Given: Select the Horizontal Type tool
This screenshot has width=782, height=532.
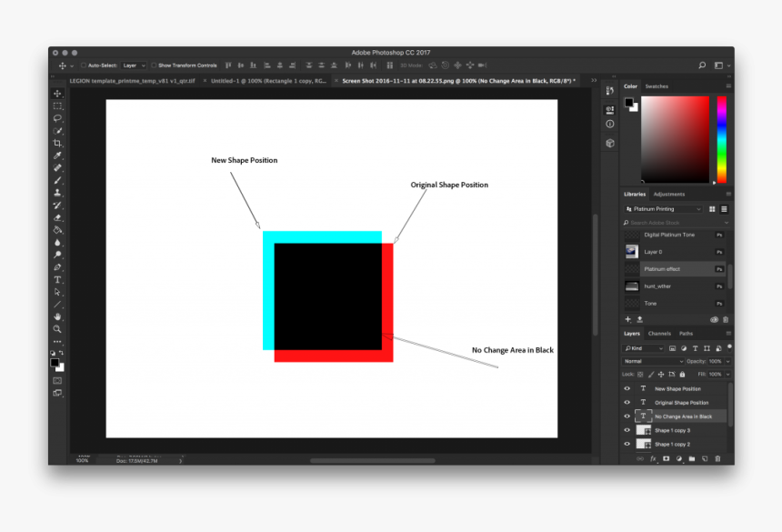Looking at the screenshot, I should click(x=57, y=279).
